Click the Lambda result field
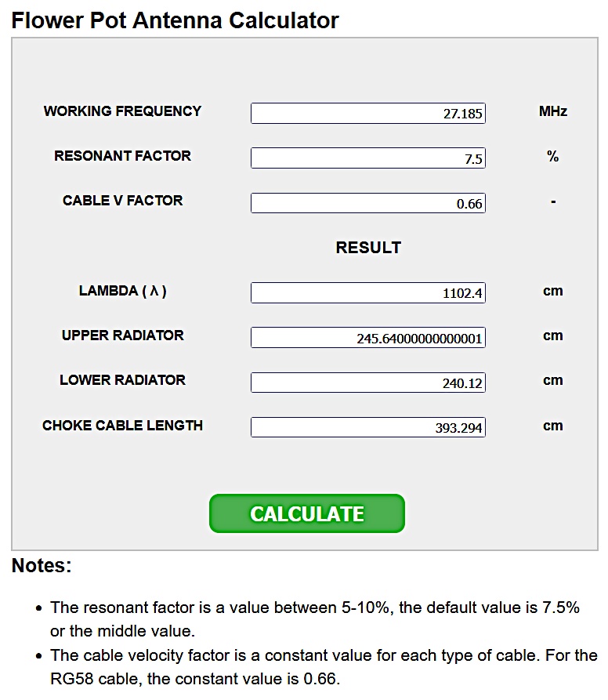This screenshot has width=608, height=700. pyautogui.click(x=367, y=293)
